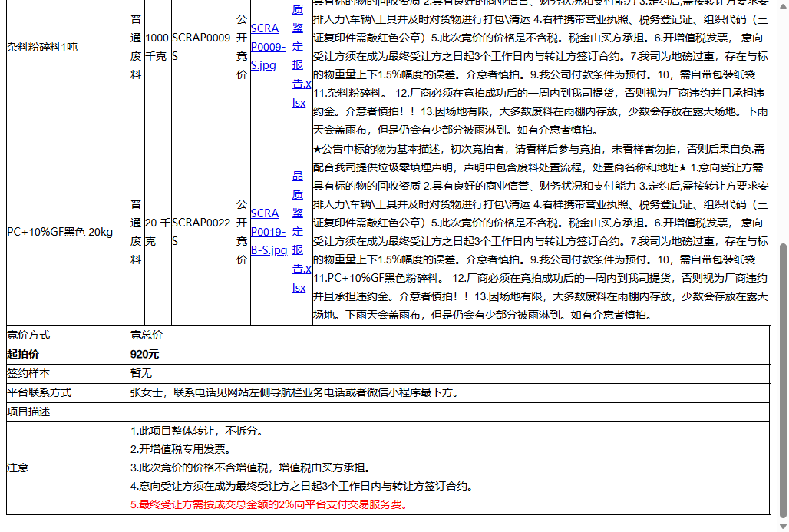
Task: Click the SCRAP0022-S code cell
Action: pos(203,232)
